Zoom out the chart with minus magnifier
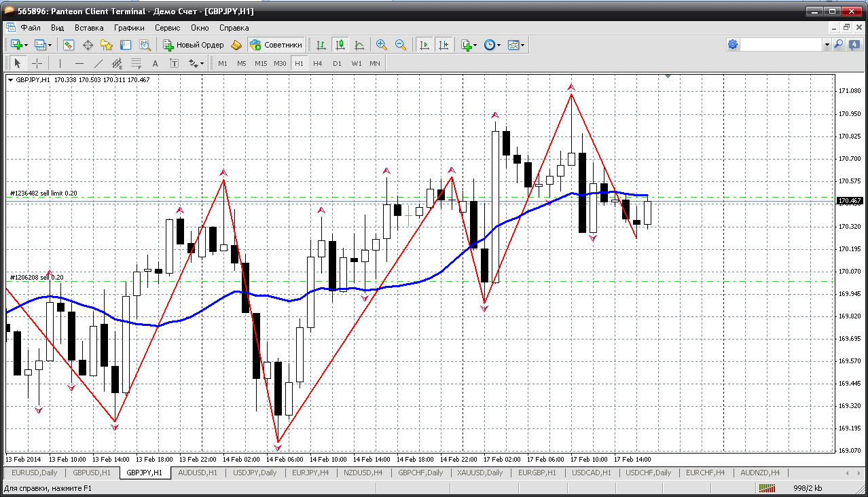This screenshot has width=868, height=497. [401, 45]
